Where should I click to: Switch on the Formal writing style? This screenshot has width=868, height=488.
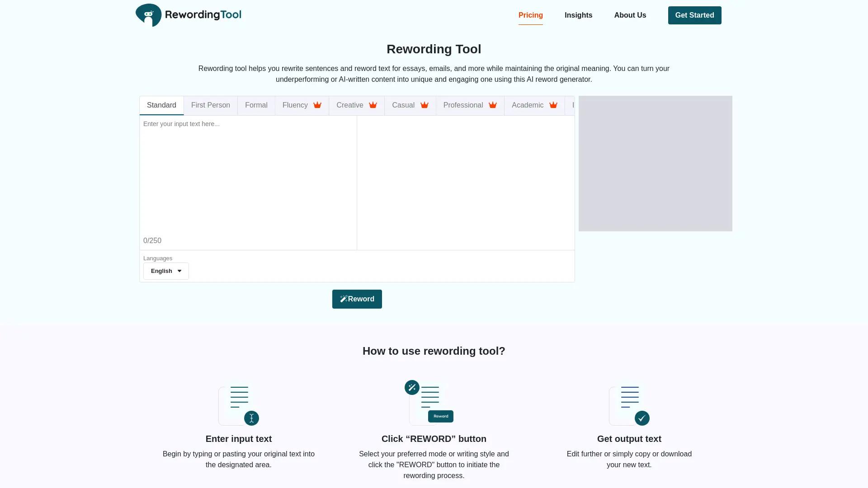point(256,105)
